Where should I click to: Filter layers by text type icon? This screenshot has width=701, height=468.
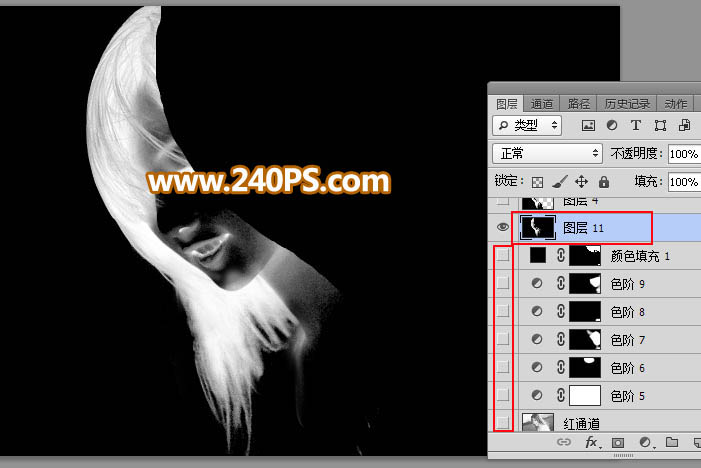636,126
